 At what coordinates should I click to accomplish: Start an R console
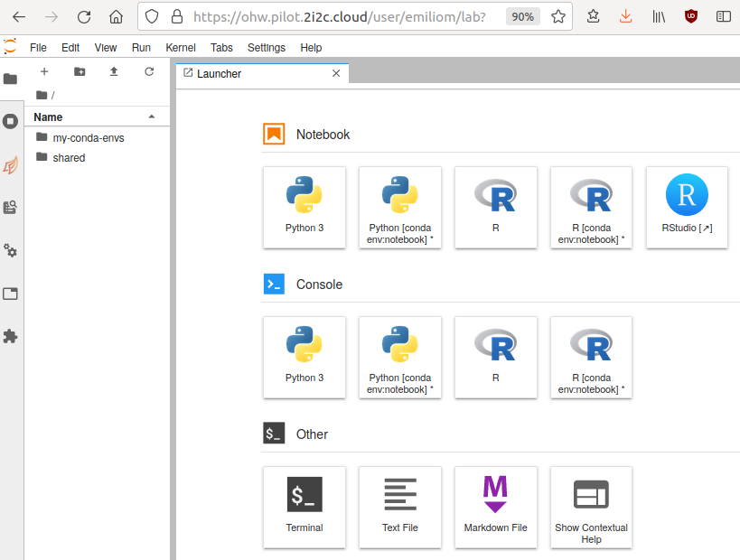pos(496,358)
